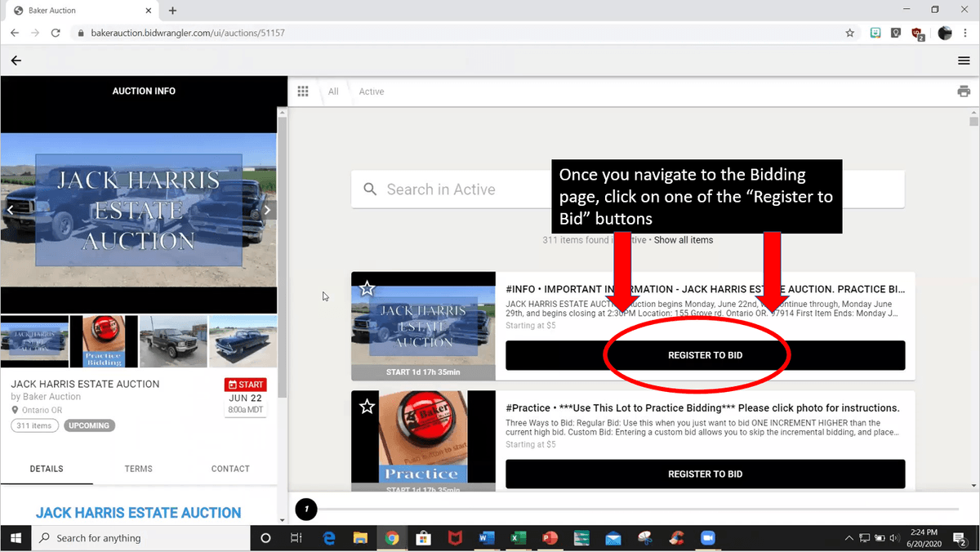980x552 pixels.
Task: Click the 311 items chip
Action: coord(34,425)
